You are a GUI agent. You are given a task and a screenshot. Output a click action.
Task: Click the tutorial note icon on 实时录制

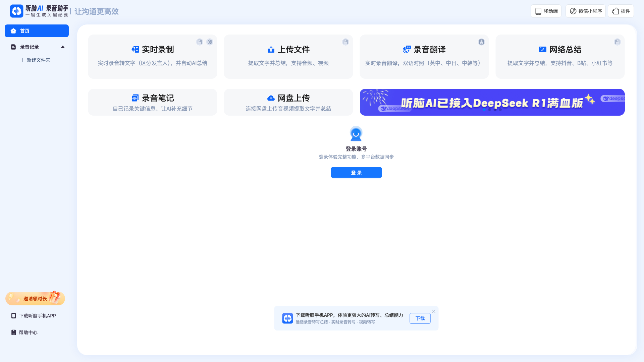(200, 42)
